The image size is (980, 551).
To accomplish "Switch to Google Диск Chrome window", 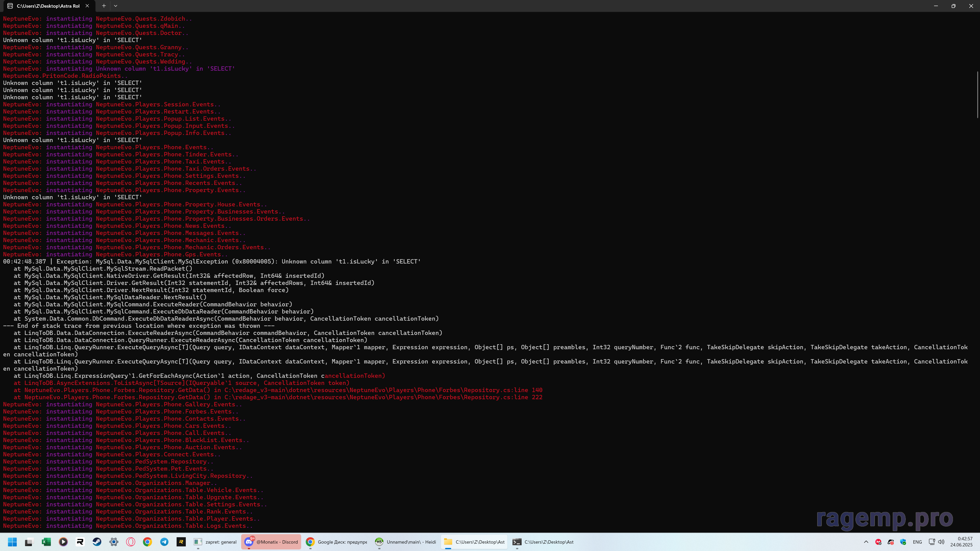I will 337,542.
